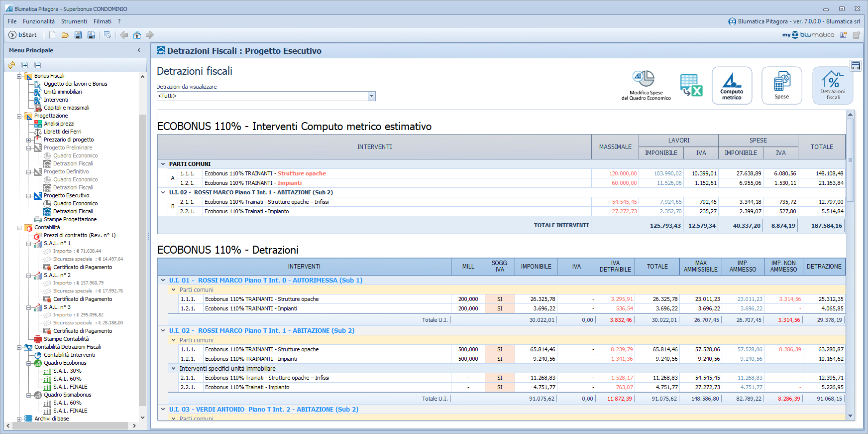The height and width of the screenshot is (434, 868).
Task: Open Prezzi di contratto (Rev. n° 1)
Action: (80, 235)
